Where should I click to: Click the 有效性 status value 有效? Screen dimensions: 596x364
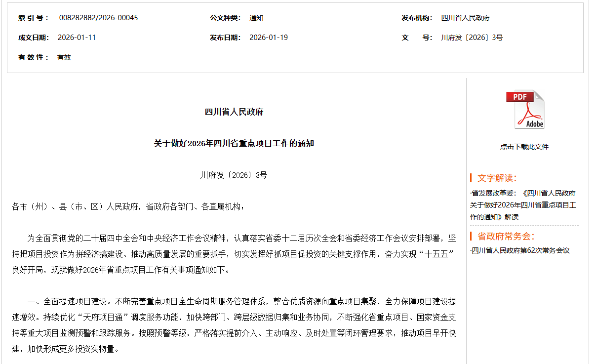pyautogui.click(x=64, y=57)
